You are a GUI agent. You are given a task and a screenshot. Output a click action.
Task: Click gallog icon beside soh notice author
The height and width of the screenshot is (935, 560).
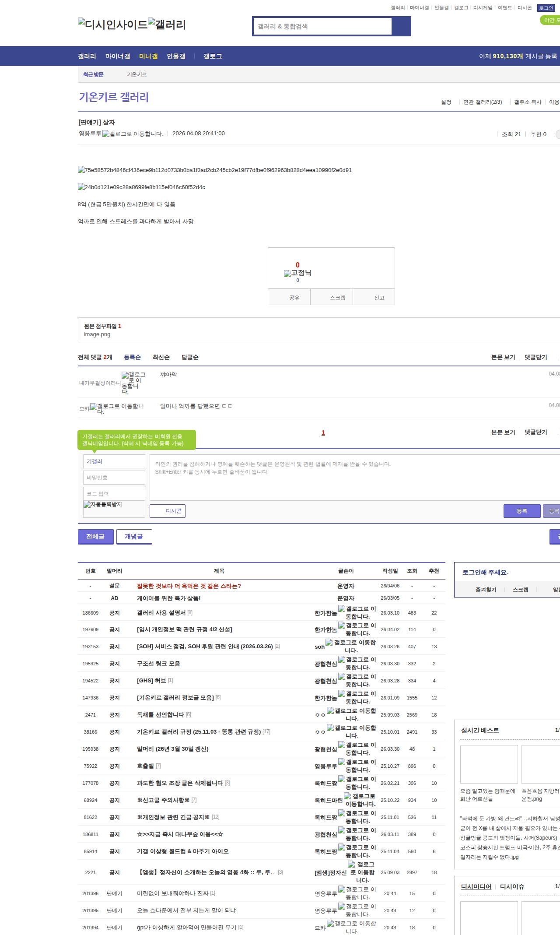click(329, 643)
